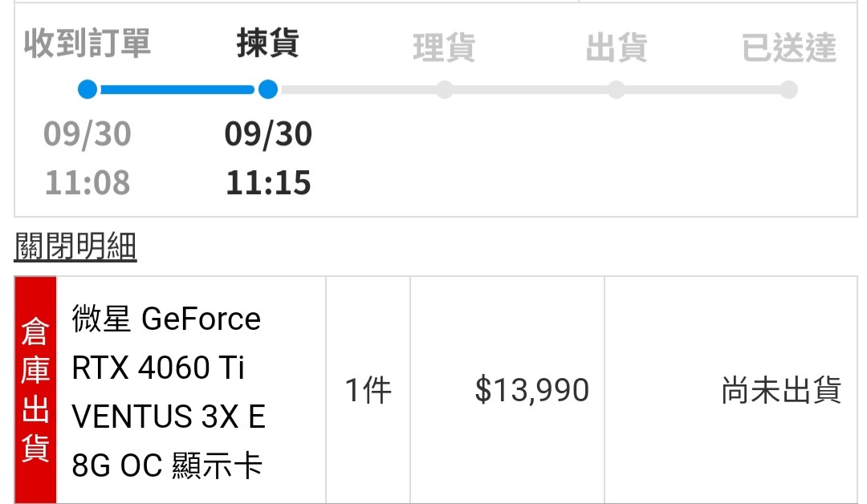
Task: Click the blue progress bar segment
Action: click(177, 89)
